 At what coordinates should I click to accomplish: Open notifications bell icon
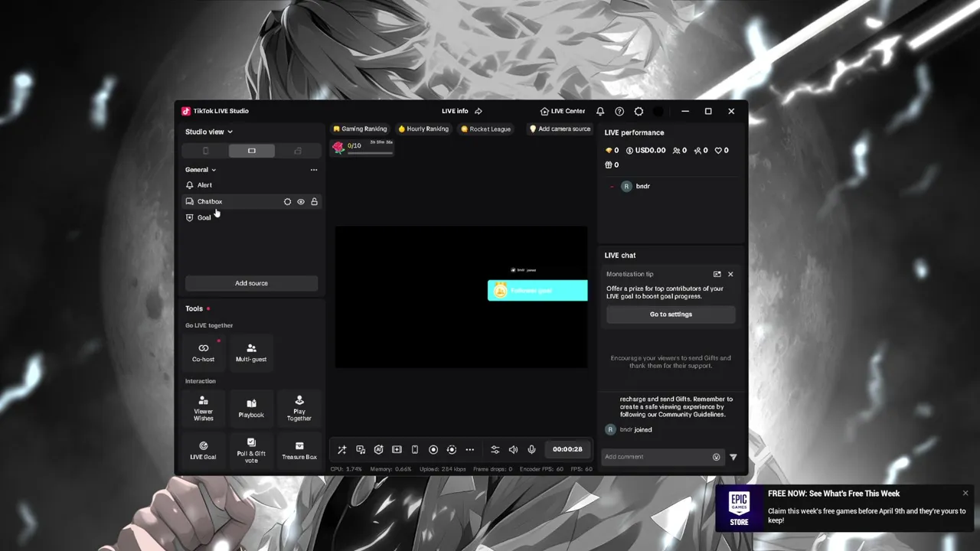[600, 111]
